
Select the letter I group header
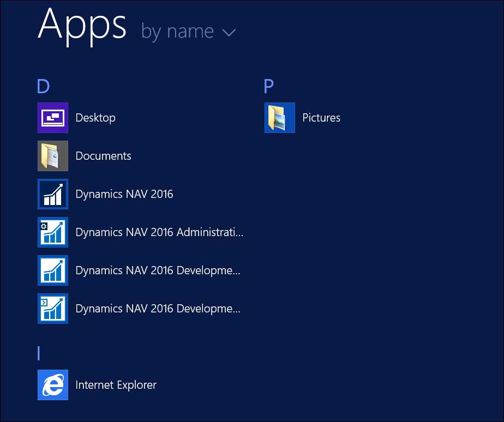pyautogui.click(x=38, y=353)
